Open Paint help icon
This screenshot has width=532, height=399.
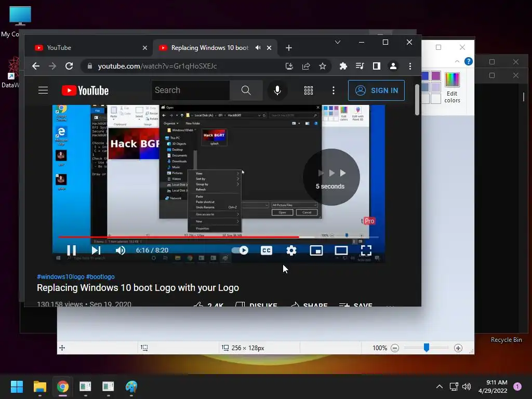coord(469,61)
